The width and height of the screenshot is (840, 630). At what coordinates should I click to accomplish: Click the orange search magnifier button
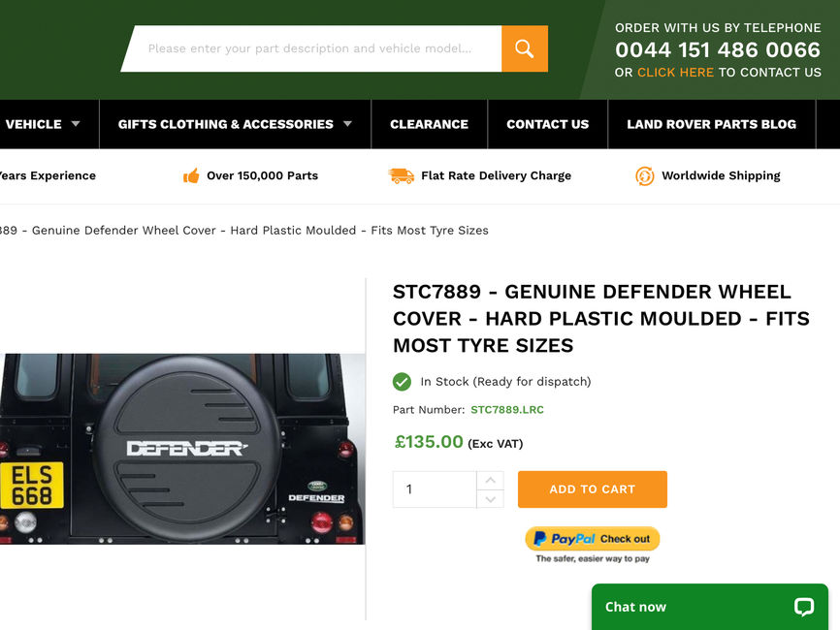tap(525, 48)
